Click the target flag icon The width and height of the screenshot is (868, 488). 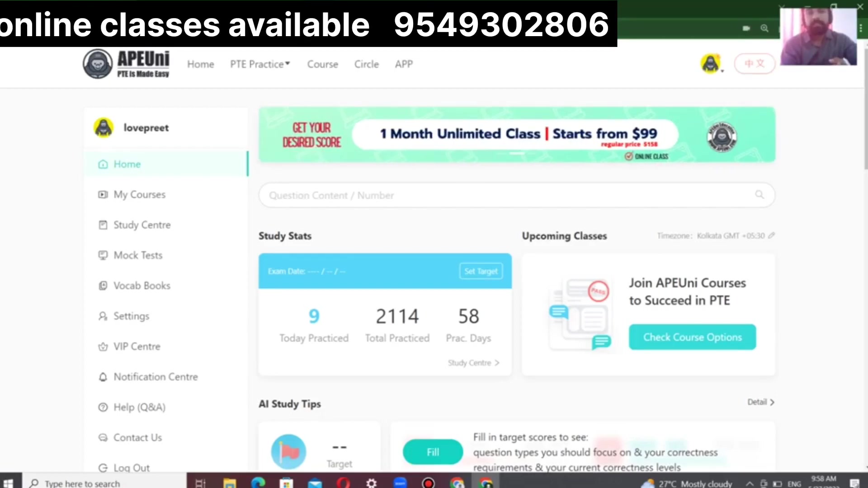[288, 451]
